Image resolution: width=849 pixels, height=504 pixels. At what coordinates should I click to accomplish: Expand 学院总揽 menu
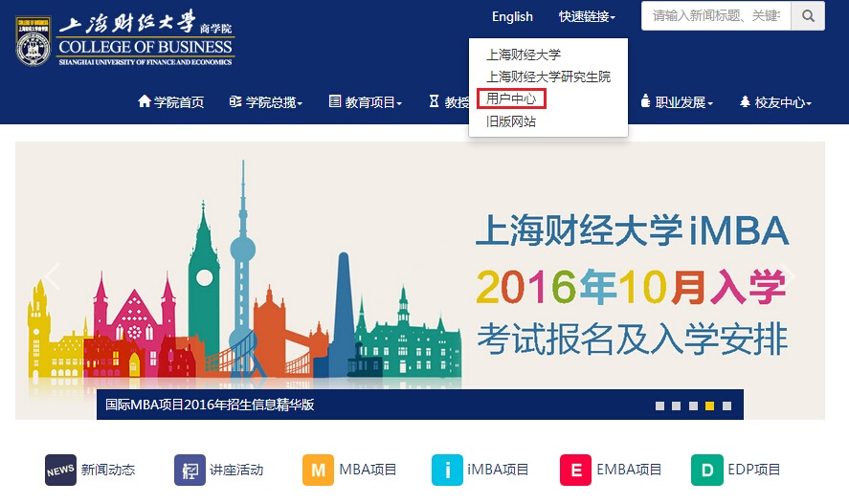[266, 101]
